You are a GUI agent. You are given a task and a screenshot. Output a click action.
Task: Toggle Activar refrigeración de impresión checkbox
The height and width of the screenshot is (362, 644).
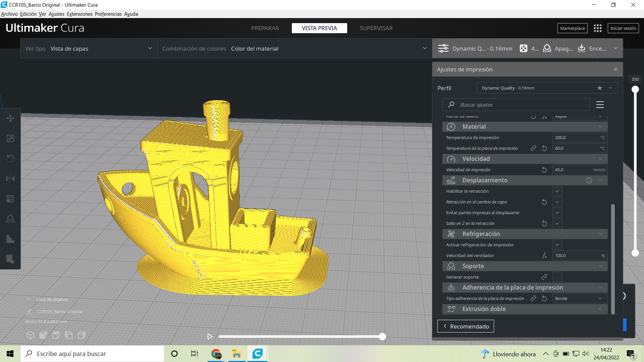pos(557,245)
